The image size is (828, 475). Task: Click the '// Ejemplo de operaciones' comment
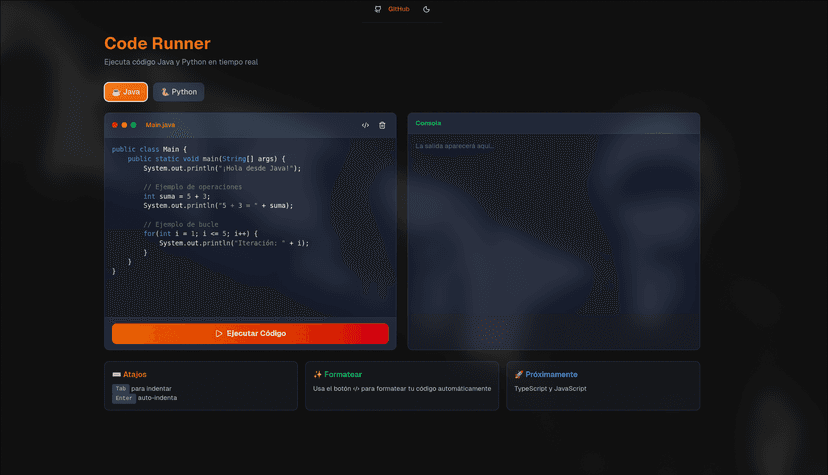(193, 187)
